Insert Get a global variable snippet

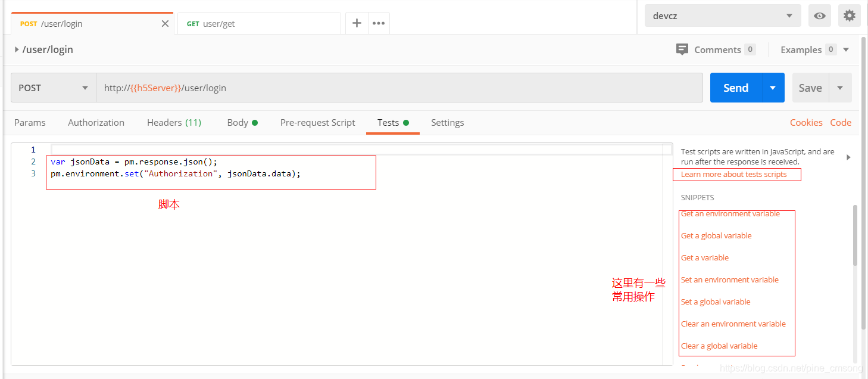click(716, 235)
